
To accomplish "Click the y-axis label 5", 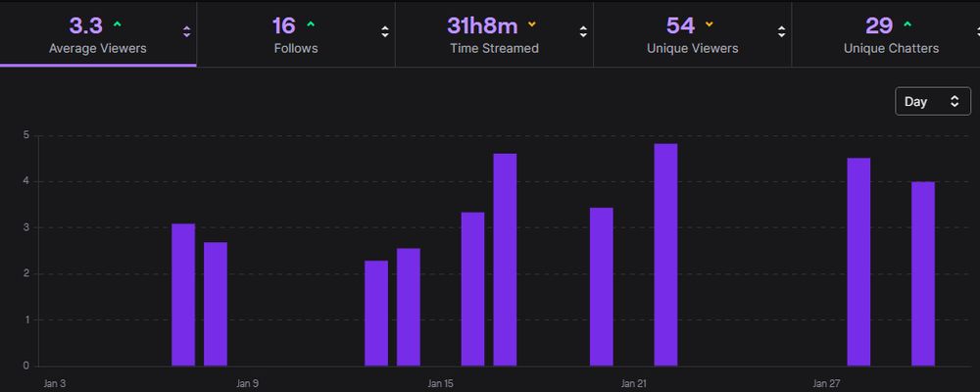I will [26, 135].
